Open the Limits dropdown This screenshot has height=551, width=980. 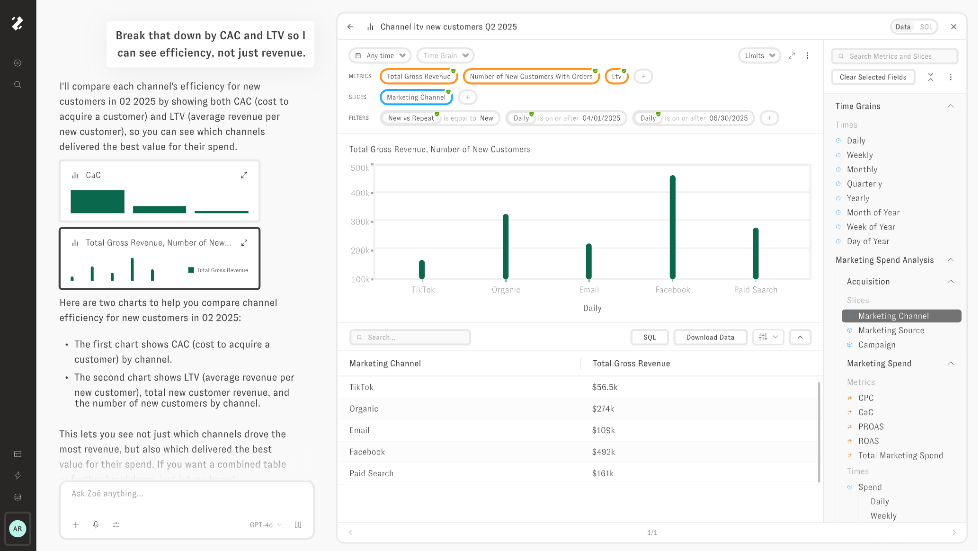(759, 55)
